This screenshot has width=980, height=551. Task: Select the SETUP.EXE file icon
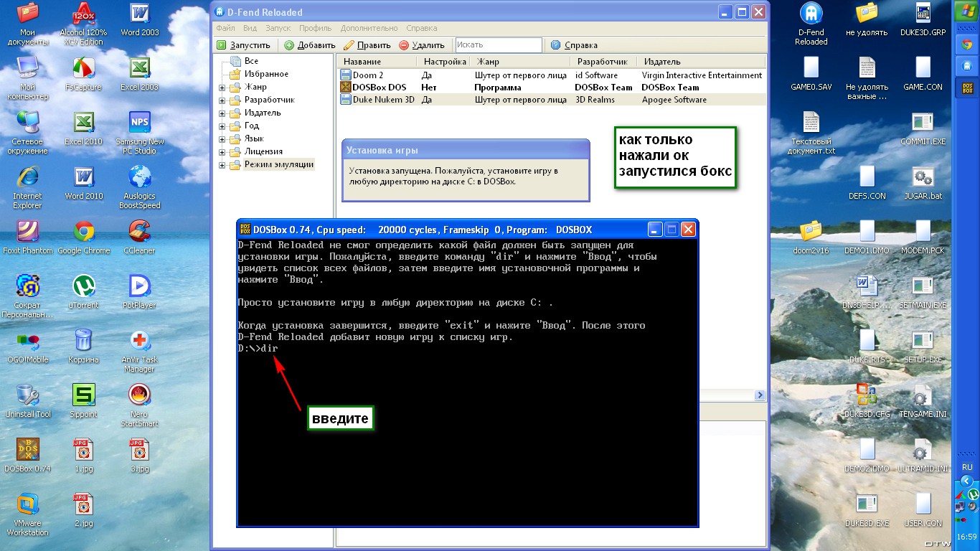[923, 342]
